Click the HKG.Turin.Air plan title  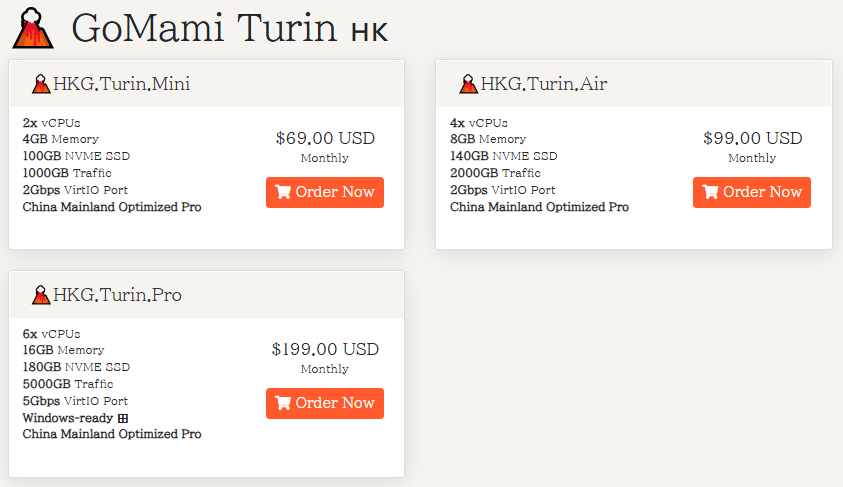click(x=543, y=84)
